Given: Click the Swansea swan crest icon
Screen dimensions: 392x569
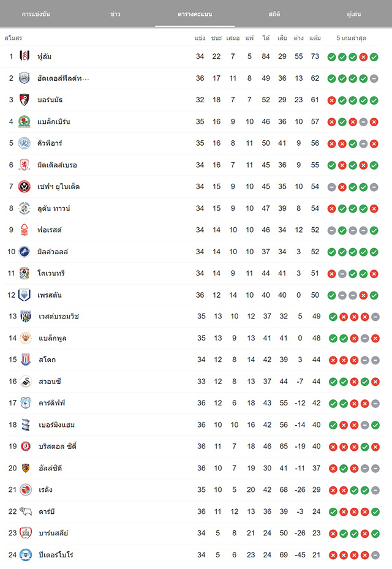Looking at the screenshot, I should [26, 382].
